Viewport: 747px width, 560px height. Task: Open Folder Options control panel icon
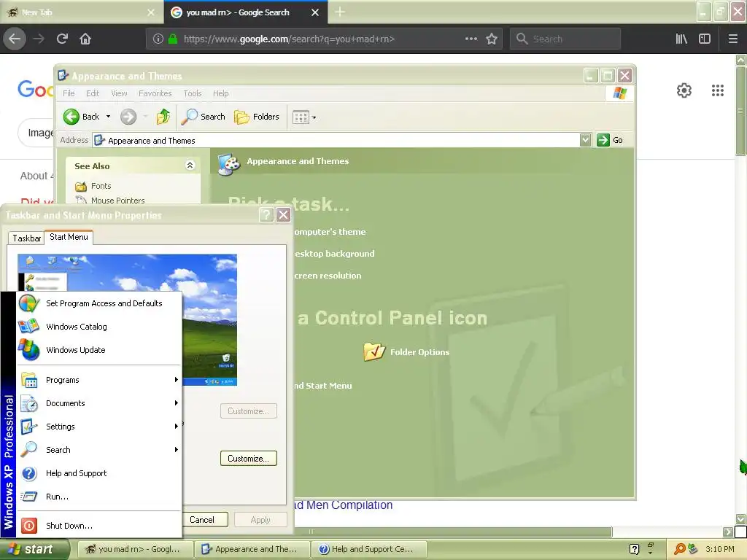click(406, 352)
